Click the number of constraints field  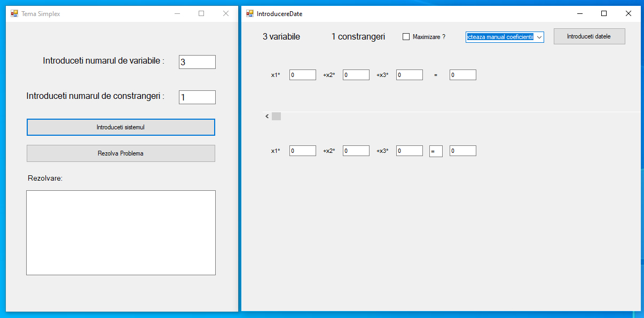click(x=197, y=97)
